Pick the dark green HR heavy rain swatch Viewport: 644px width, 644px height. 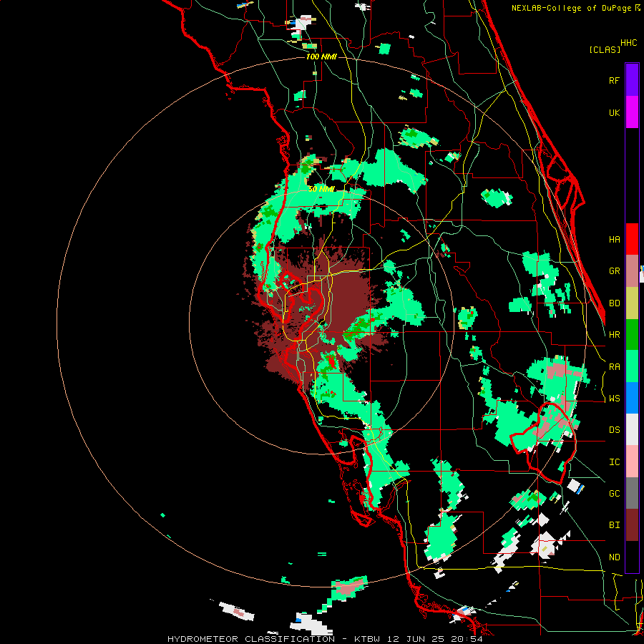pos(632,334)
